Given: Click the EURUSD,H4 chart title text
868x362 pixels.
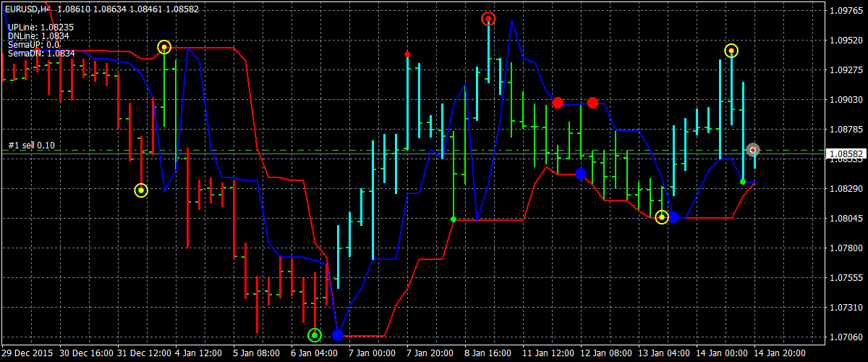Looking at the screenshot, I should (x=27, y=9).
